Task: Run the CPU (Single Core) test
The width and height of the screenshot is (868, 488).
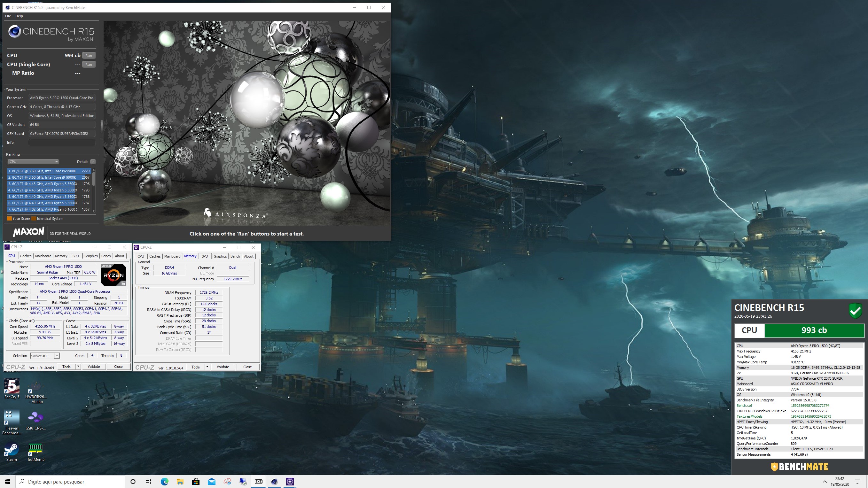Action: pos(89,64)
